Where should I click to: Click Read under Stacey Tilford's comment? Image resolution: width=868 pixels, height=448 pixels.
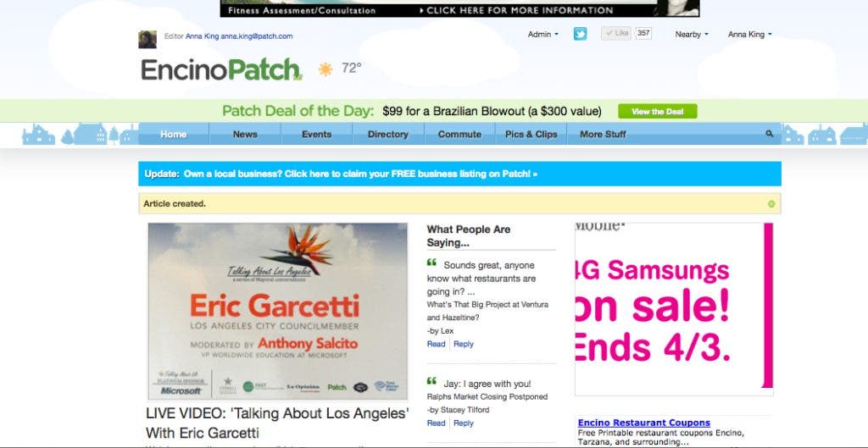point(437,423)
